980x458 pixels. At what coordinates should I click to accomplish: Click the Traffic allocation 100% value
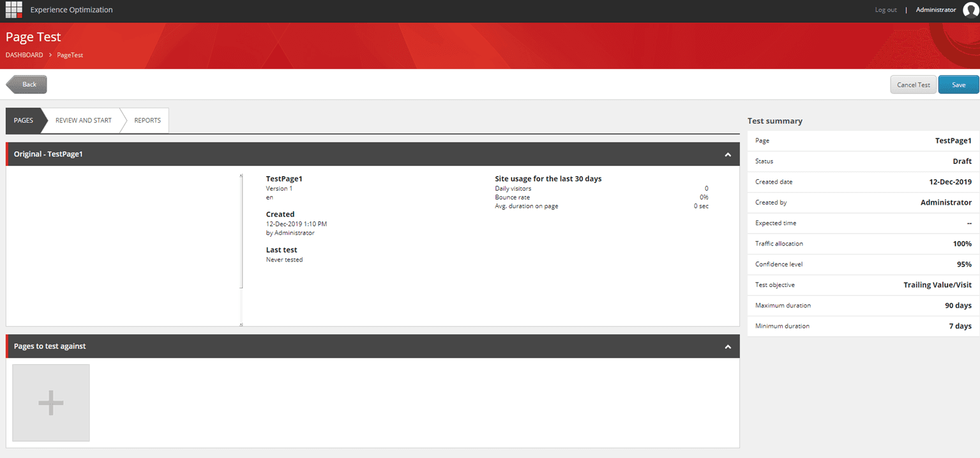tap(962, 244)
